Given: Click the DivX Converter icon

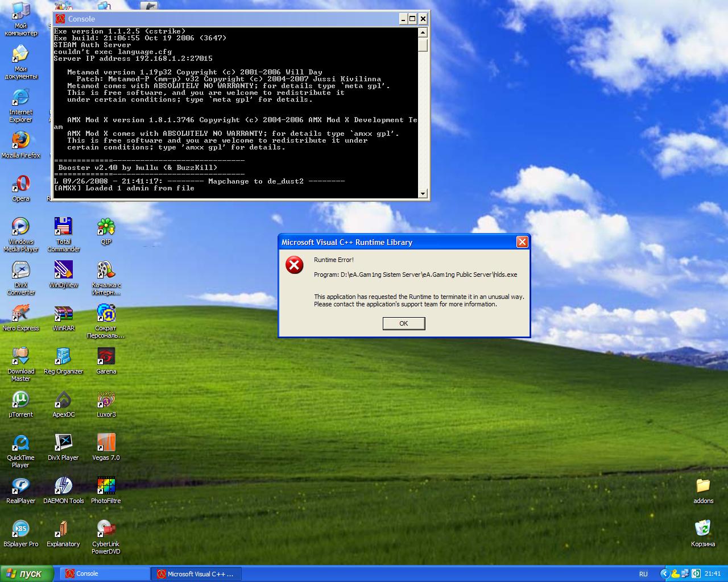Looking at the screenshot, I should (21, 277).
